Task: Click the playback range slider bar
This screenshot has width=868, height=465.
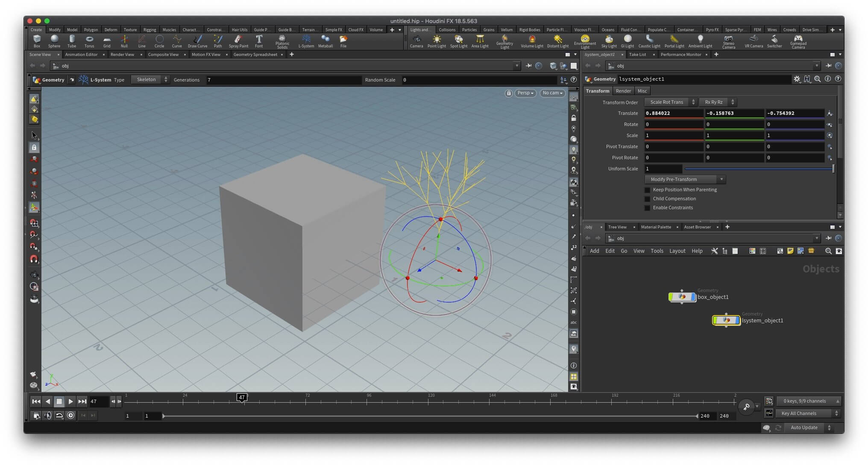Action: [430, 416]
